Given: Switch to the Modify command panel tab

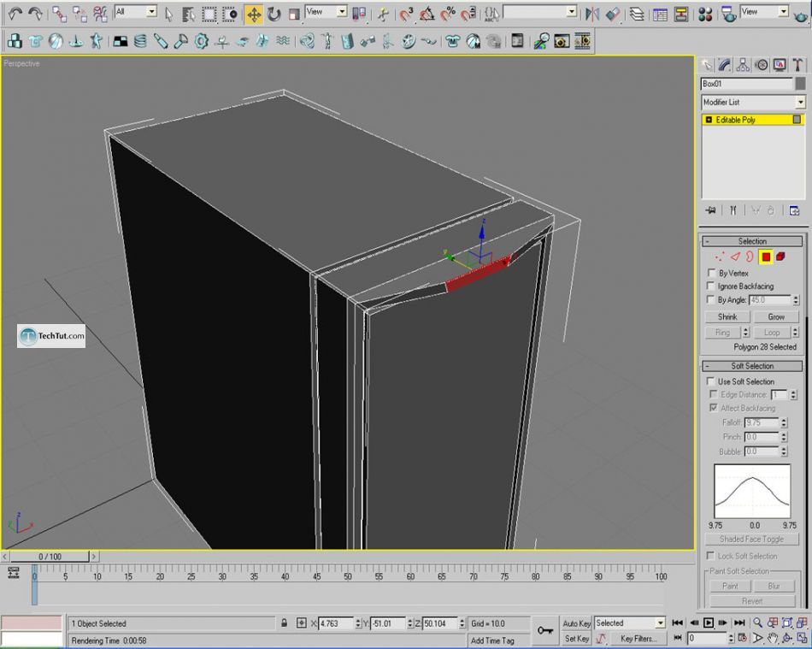Looking at the screenshot, I should click(x=725, y=65).
